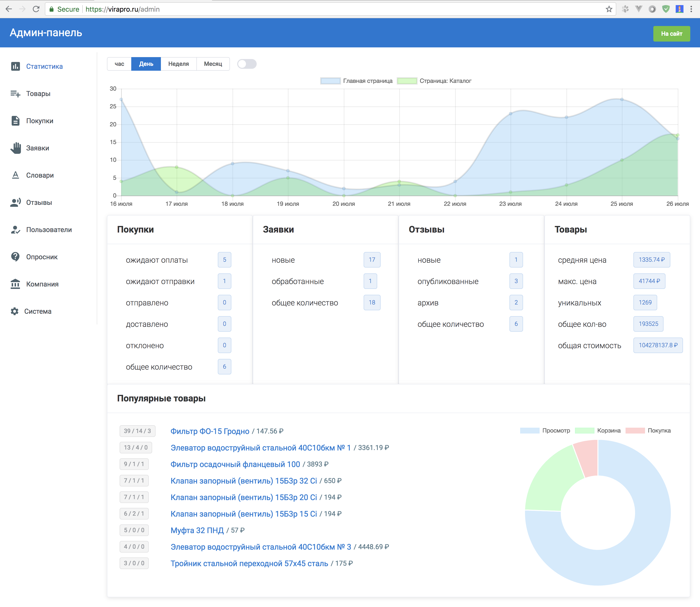Viewport: 700px width, 607px height.
Task: Select the час time range tab
Action: tap(119, 64)
